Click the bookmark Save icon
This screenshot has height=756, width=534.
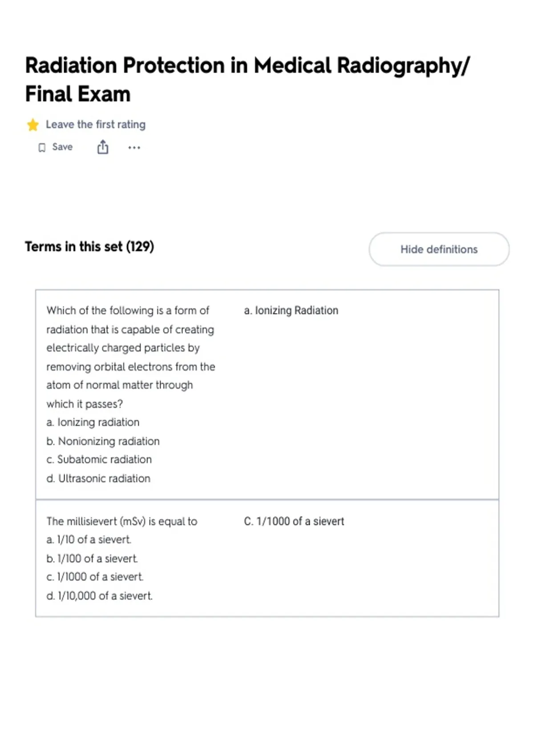point(42,148)
